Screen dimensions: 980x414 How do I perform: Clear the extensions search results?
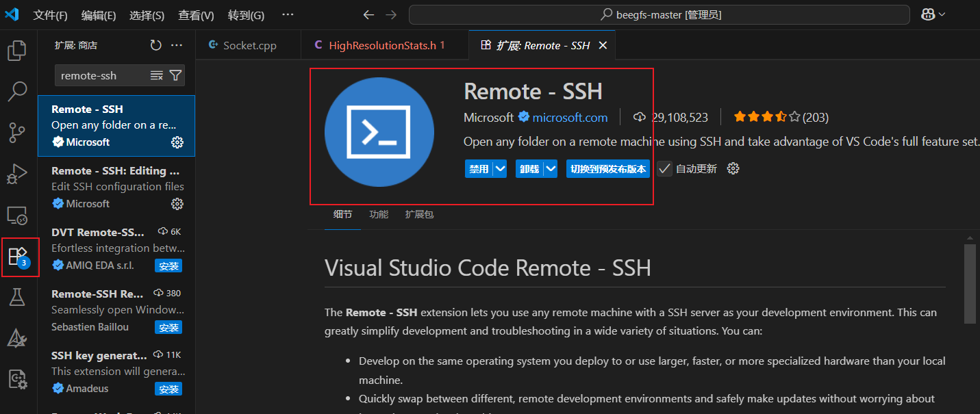[x=157, y=75]
